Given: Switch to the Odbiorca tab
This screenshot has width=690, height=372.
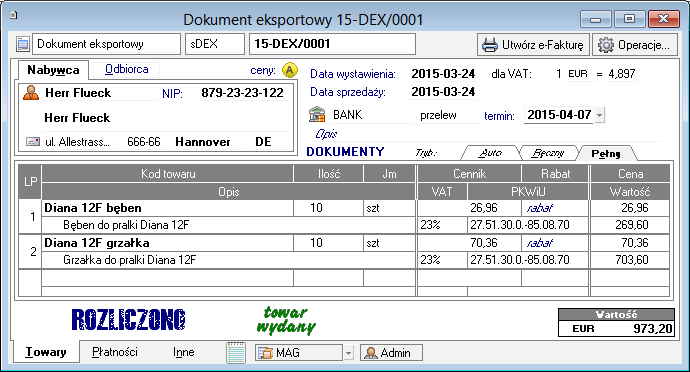Looking at the screenshot, I should pyautogui.click(x=126, y=69).
